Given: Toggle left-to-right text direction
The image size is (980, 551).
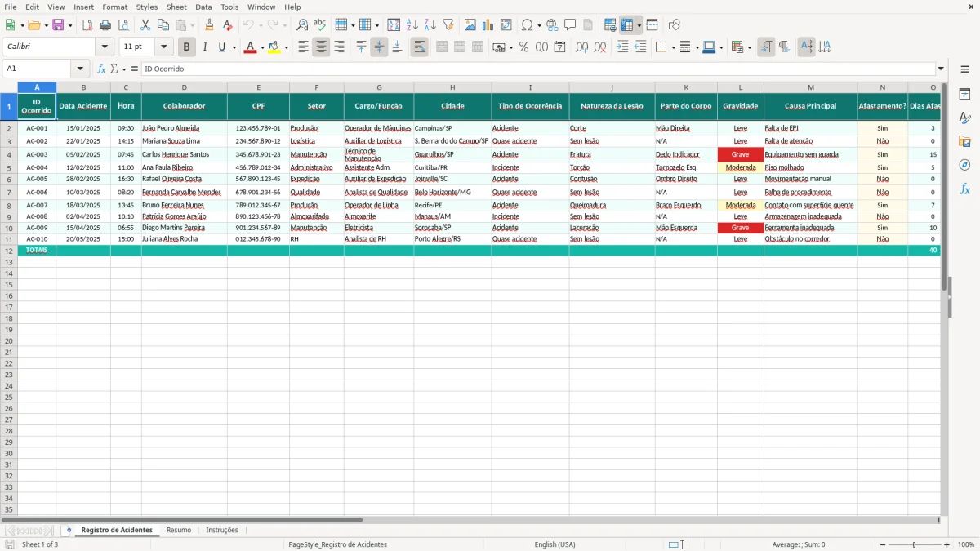Looking at the screenshot, I should [x=766, y=47].
